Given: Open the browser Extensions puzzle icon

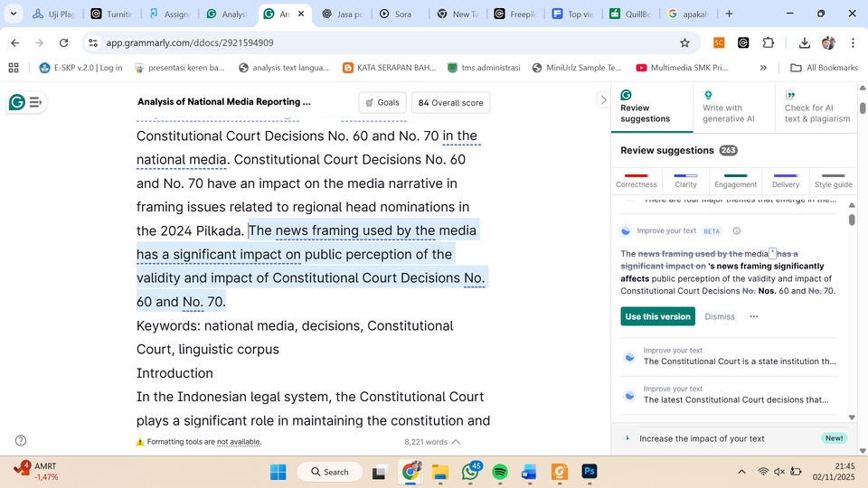Looking at the screenshot, I should point(769,42).
